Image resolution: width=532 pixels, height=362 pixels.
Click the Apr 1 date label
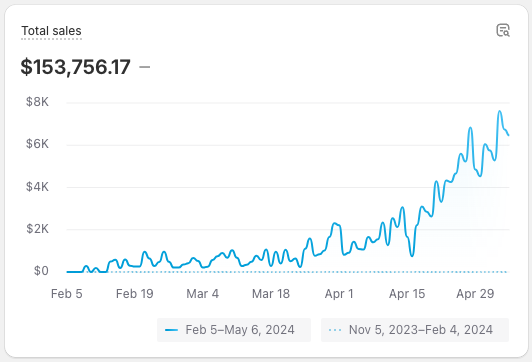coord(339,294)
